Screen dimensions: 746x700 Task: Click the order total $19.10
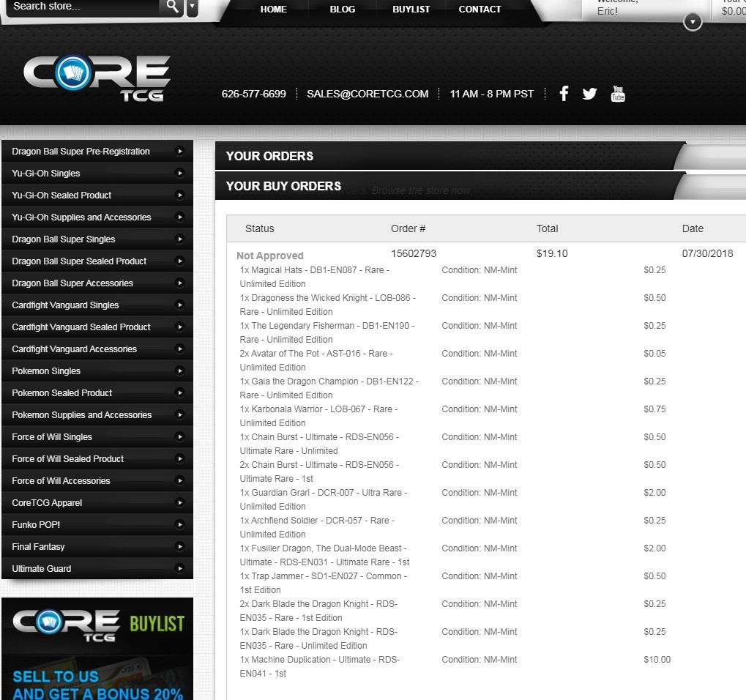click(552, 253)
